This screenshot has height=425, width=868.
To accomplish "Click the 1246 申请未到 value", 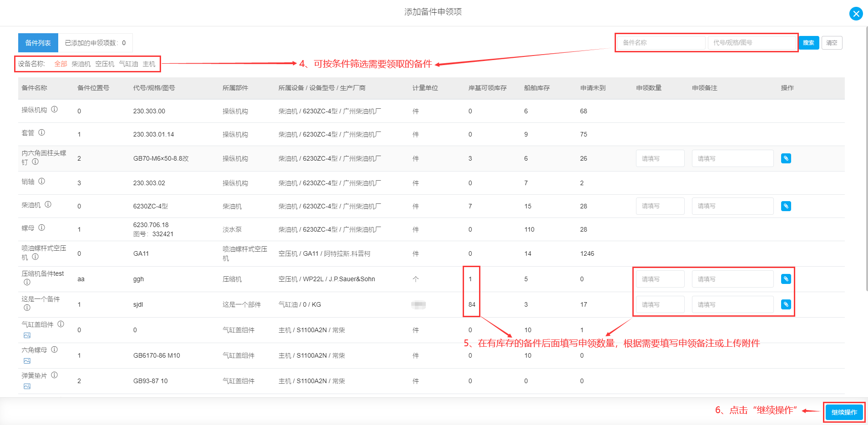I will click(x=587, y=253).
